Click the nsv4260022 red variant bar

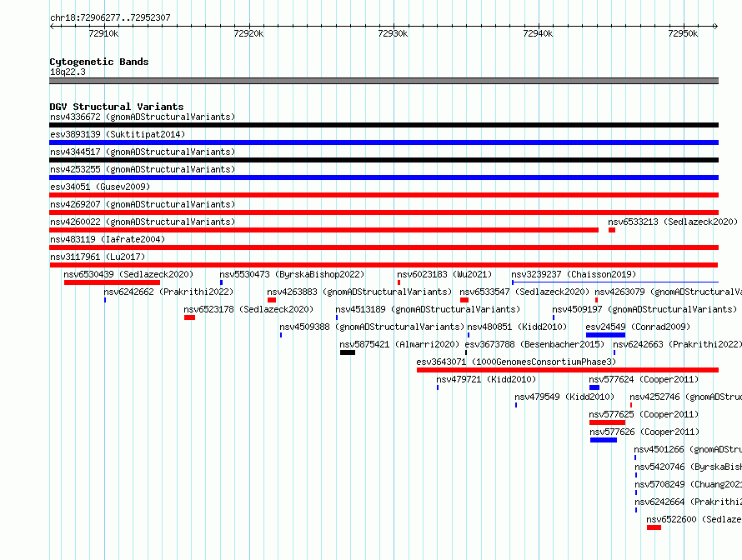(x=323, y=230)
